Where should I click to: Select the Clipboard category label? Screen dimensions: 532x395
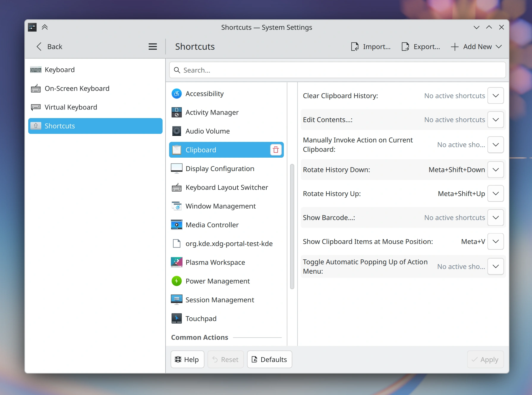201,150
